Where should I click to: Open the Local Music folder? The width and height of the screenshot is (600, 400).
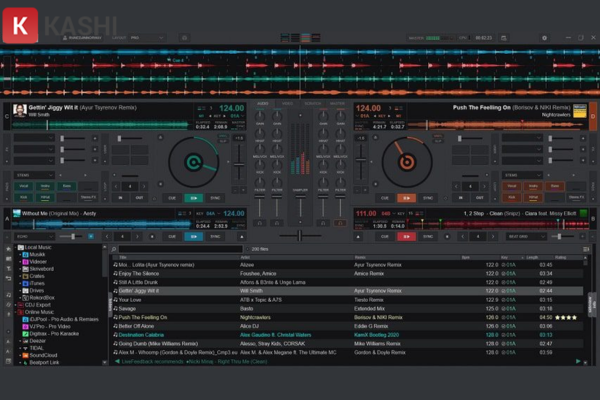38,247
